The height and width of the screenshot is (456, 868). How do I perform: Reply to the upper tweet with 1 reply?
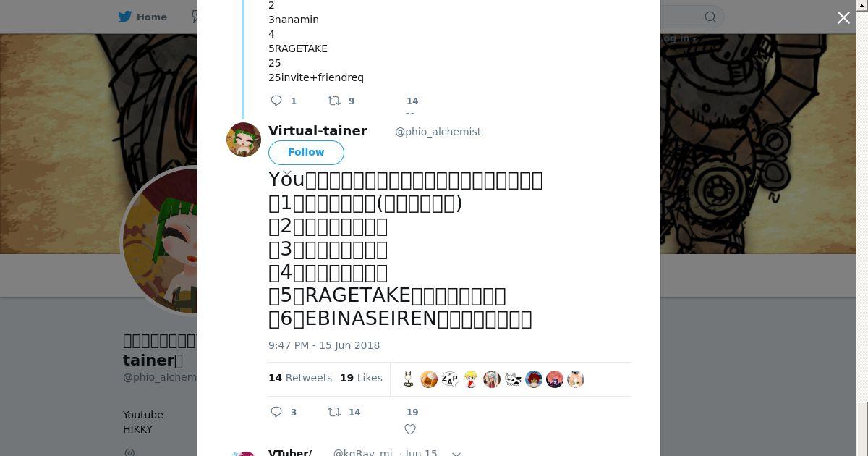coord(276,101)
